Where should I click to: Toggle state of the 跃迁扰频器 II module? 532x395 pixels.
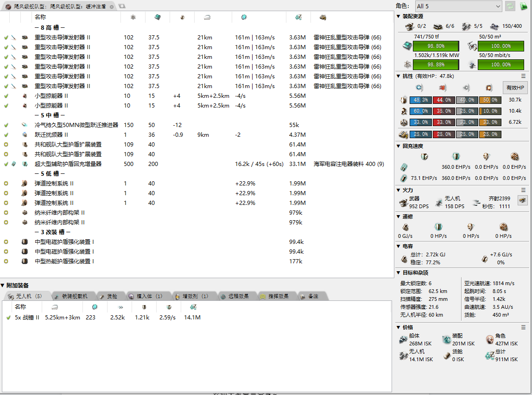coord(6,135)
